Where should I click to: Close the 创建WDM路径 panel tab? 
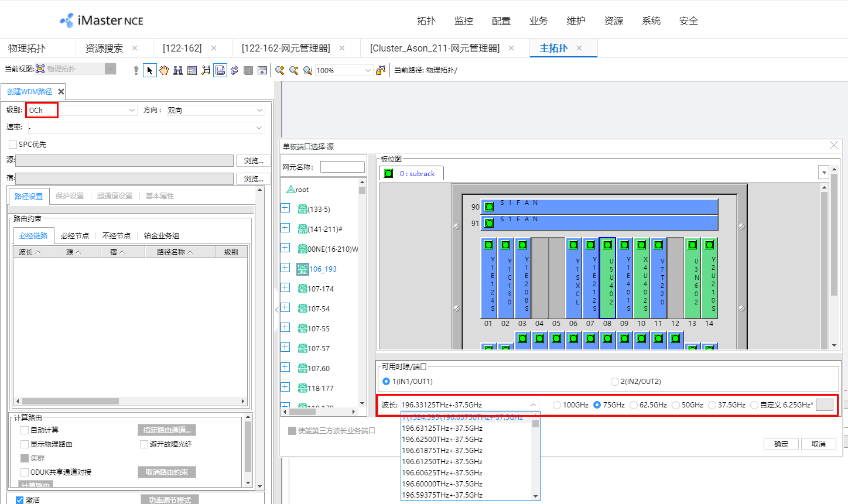point(61,92)
